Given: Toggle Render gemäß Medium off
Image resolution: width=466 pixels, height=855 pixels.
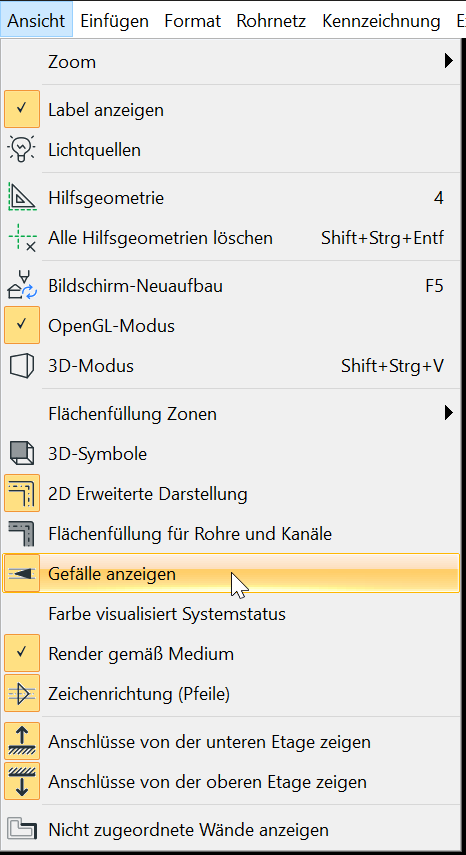Looking at the screenshot, I should tap(22, 653).
